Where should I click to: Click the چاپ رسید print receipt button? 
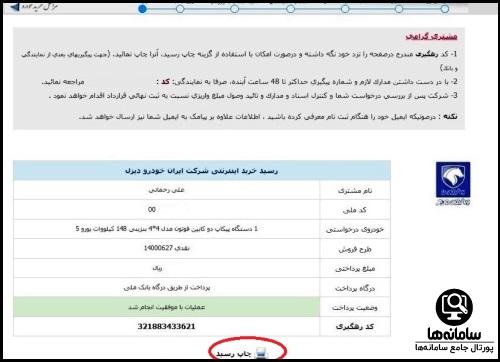click(241, 353)
